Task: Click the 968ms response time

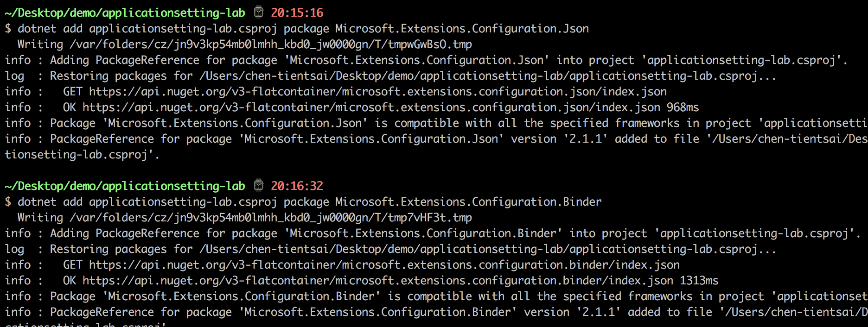Action: click(x=683, y=107)
